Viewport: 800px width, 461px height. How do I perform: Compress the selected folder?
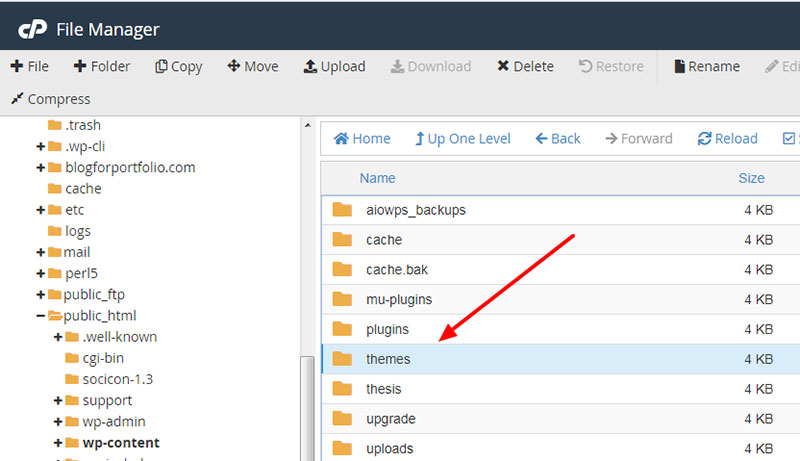point(51,99)
